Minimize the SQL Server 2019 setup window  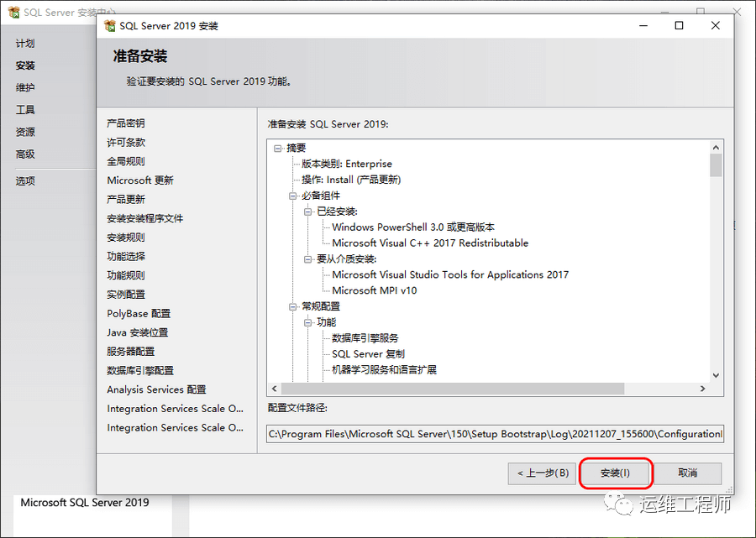tap(643, 25)
